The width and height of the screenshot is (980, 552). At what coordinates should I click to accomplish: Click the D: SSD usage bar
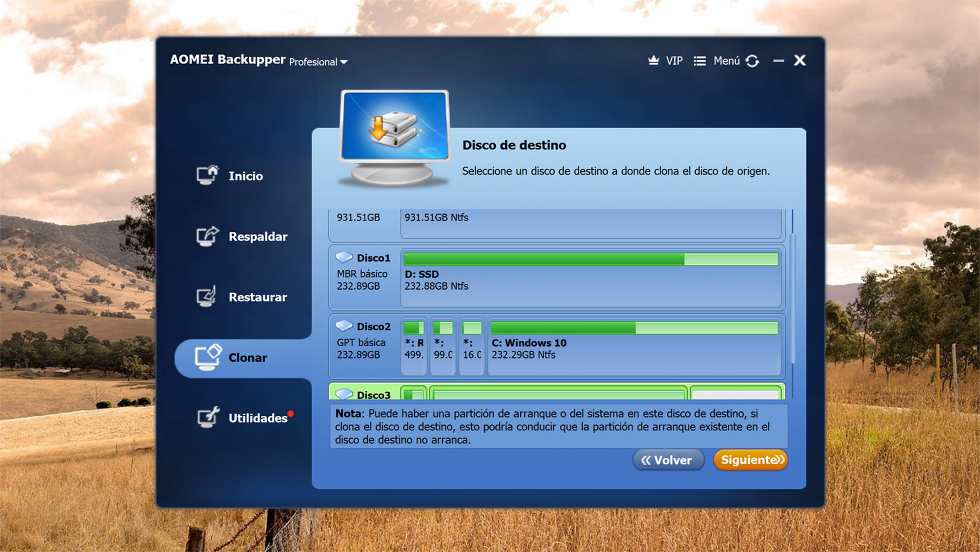click(591, 260)
